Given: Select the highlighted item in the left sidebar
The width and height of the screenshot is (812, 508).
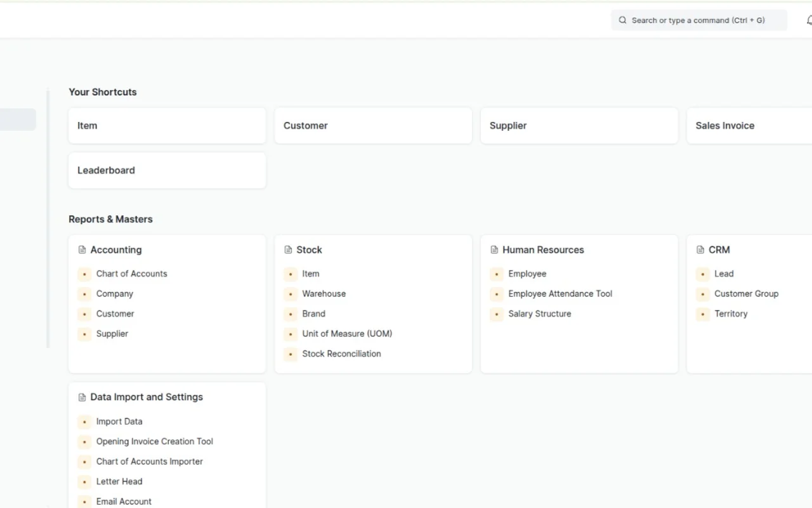Looking at the screenshot, I should [x=18, y=119].
